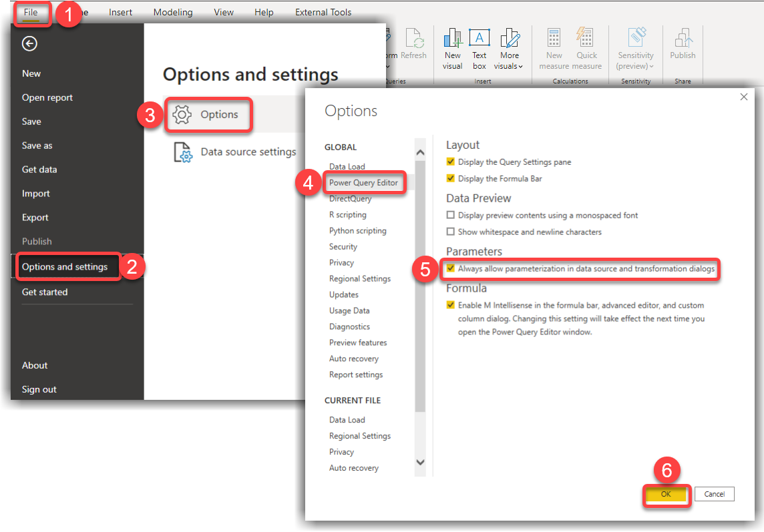764x532 pixels.
Task: Toggle Display the Formula Bar checkbox
Action: 451,178
